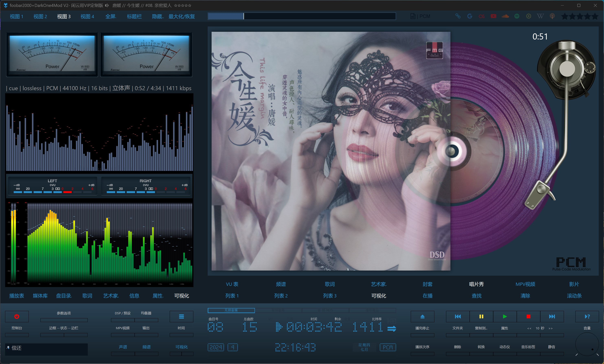This screenshot has width=604, height=364.
Task: Switch to 视图 4
Action: click(x=87, y=16)
